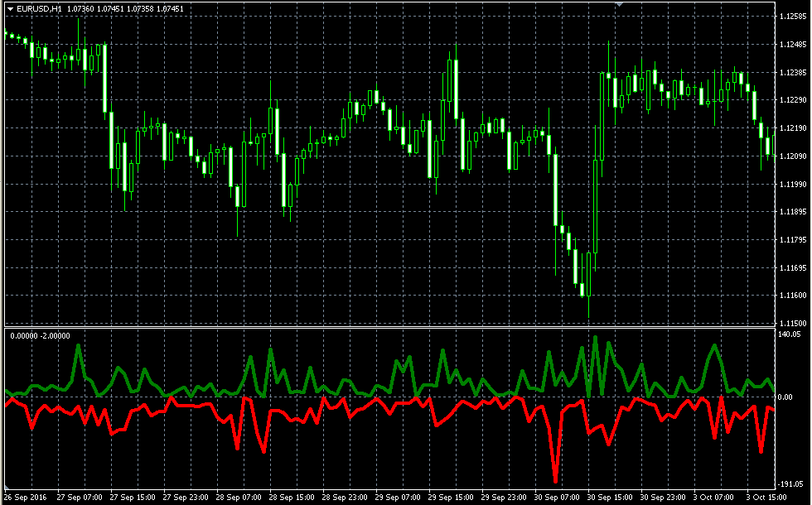Image resolution: width=812 pixels, height=505 pixels.
Task: Click the EURUSD,H1 chart title
Action: click(x=39, y=9)
